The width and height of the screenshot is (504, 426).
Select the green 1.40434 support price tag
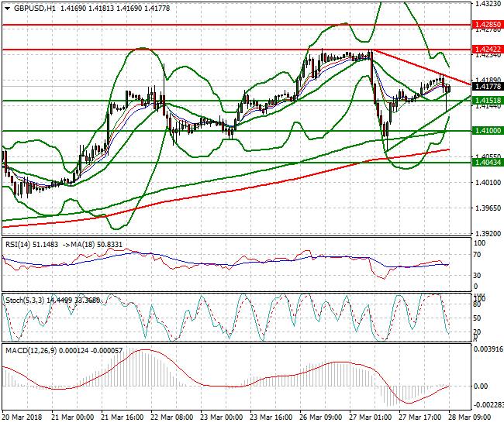click(487, 162)
